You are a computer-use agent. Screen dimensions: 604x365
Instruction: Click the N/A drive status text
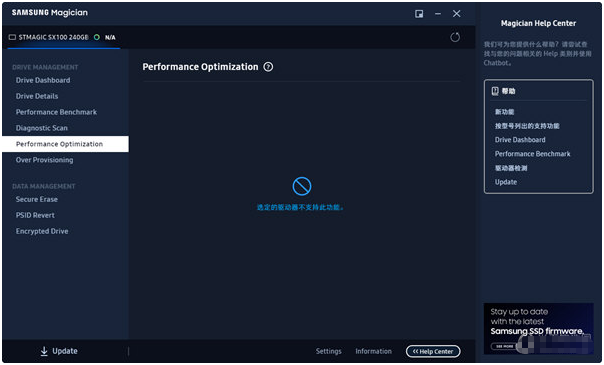click(110, 37)
